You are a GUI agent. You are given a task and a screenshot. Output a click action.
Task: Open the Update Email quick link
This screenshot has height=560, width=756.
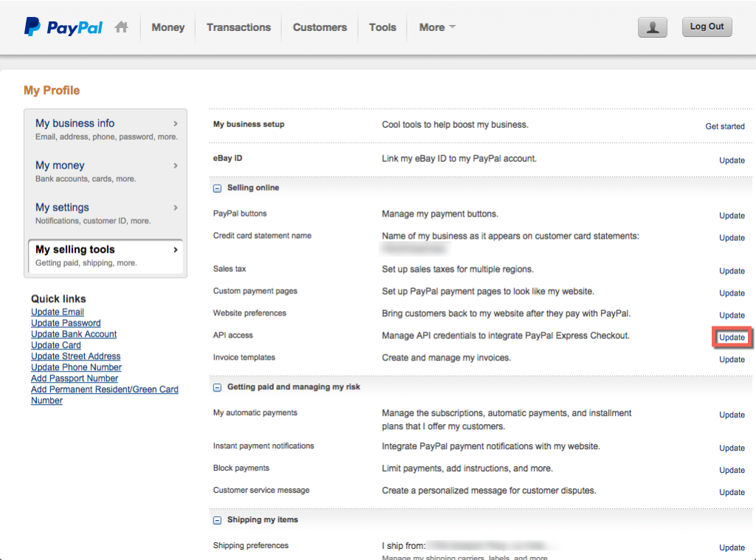57,312
